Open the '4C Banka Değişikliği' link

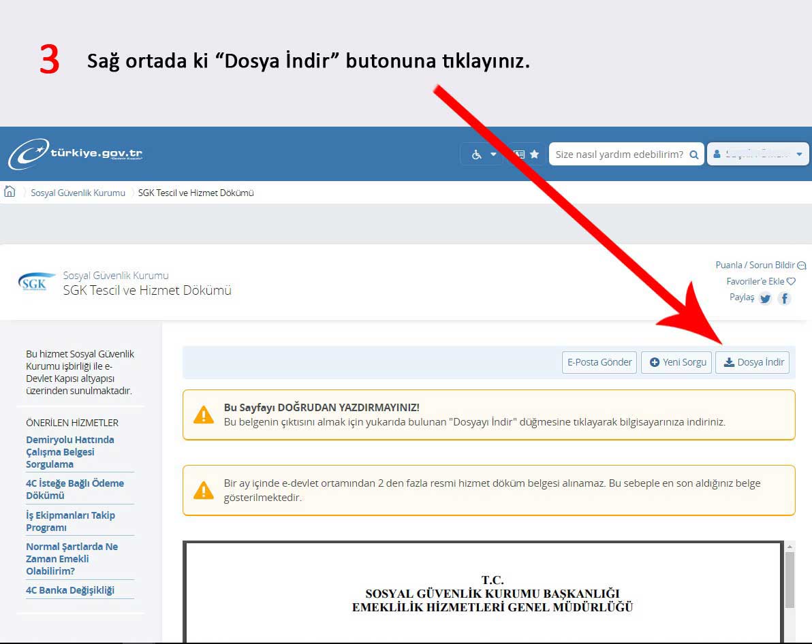tap(70, 590)
